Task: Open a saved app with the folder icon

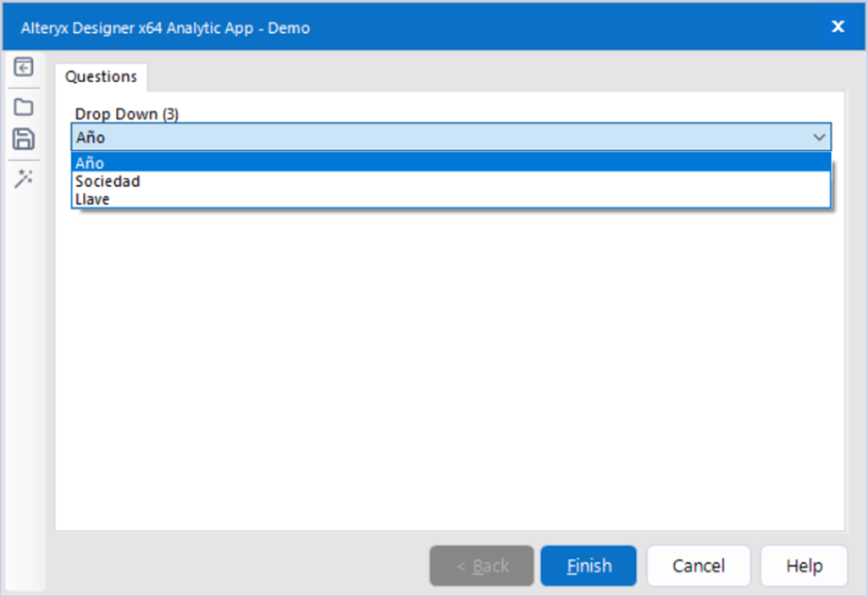Action: [x=23, y=106]
